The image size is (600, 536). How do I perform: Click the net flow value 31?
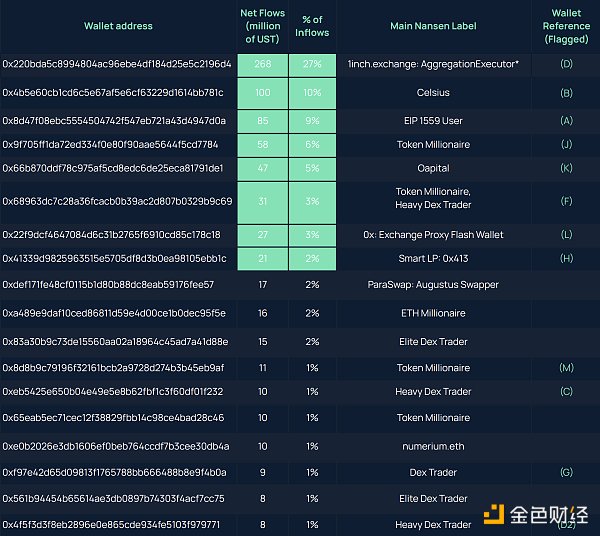[262, 202]
